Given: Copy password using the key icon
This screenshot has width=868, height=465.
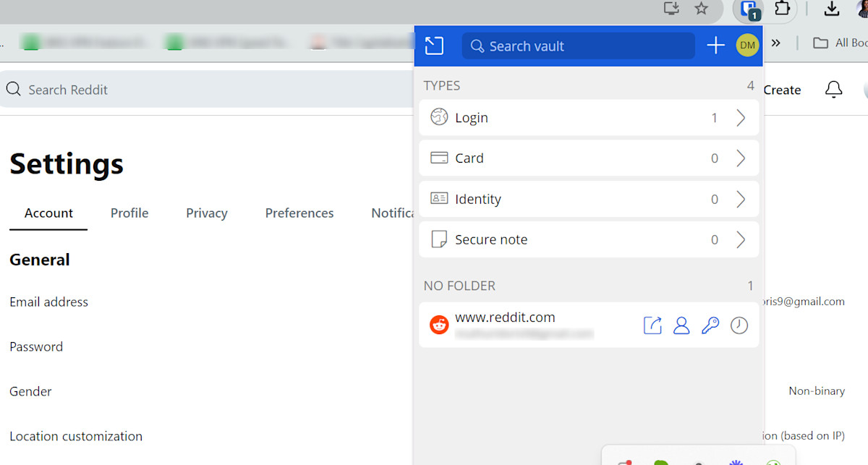Looking at the screenshot, I should [x=710, y=325].
